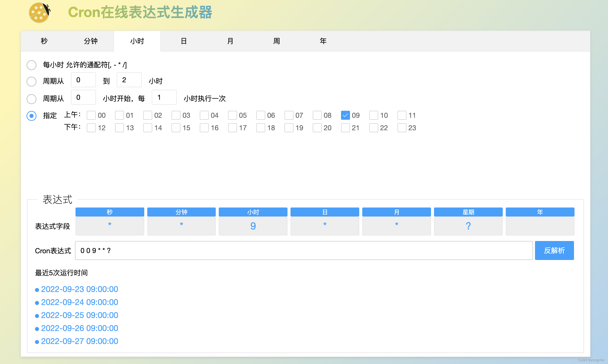Check the 19 hour checkbox
This screenshot has width=608, height=364.
(289, 128)
